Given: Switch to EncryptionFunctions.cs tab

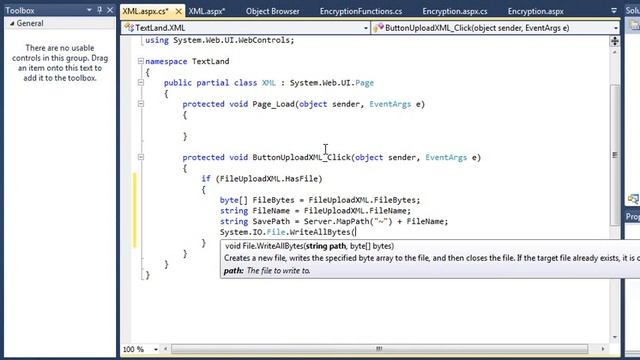Looking at the screenshot, I should coord(361,11).
